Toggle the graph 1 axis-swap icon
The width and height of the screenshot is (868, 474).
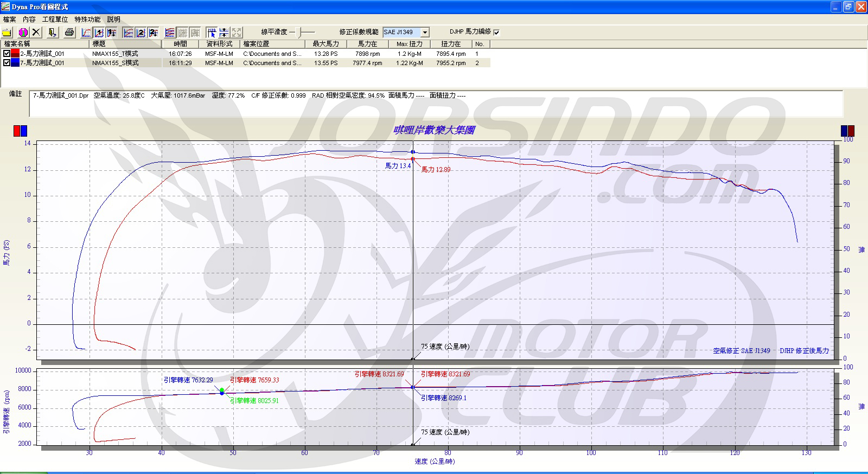(x=111, y=33)
